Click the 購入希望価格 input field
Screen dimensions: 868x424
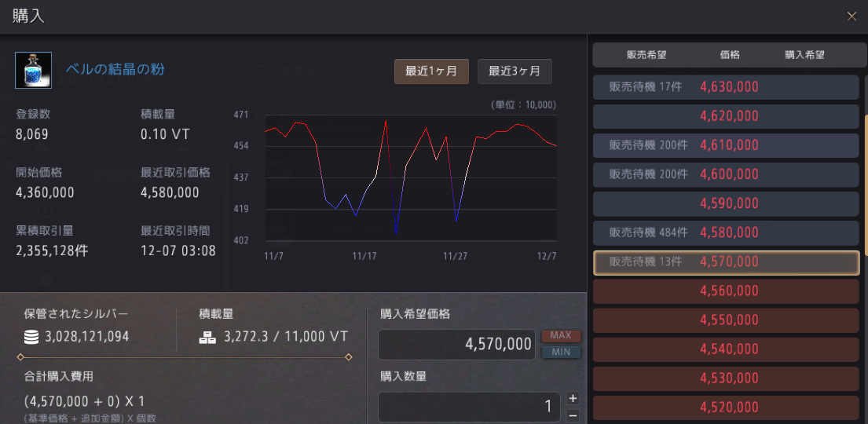pyautogui.click(x=457, y=344)
